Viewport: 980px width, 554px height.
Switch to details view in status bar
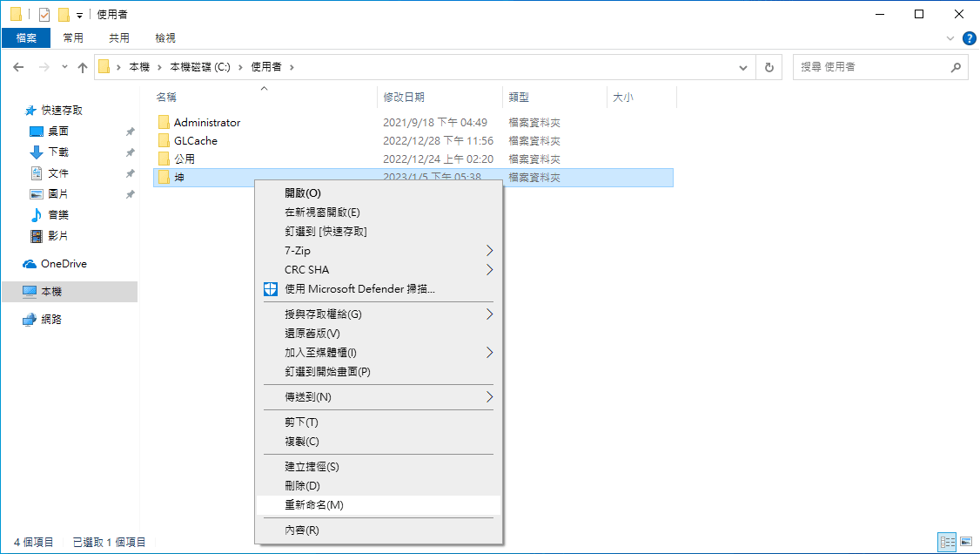pos(947,542)
